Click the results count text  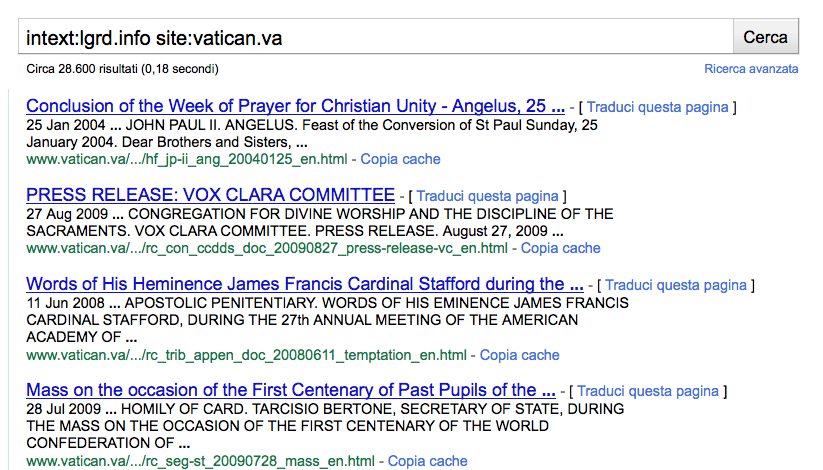click(123, 69)
